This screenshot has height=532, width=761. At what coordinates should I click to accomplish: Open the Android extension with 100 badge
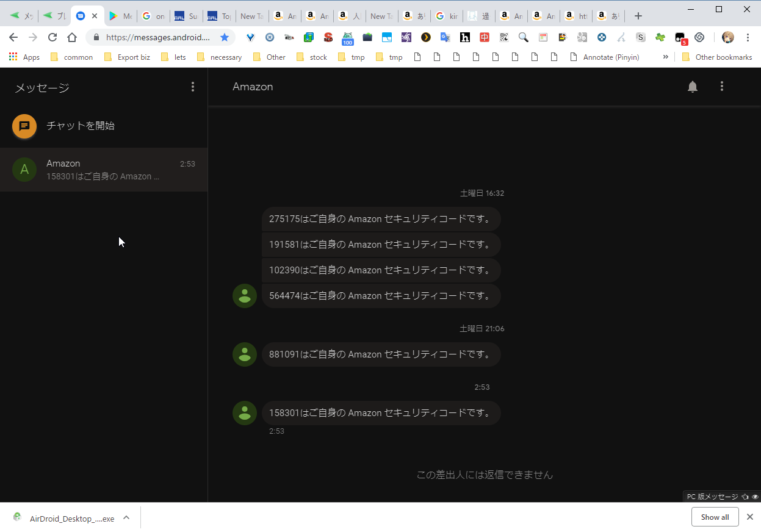pos(348,38)
